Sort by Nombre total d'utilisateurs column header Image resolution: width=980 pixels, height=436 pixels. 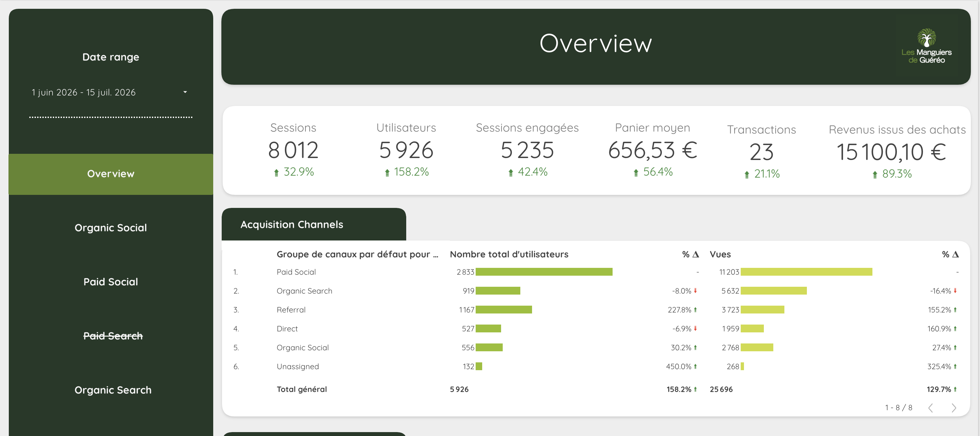[509, 254]
